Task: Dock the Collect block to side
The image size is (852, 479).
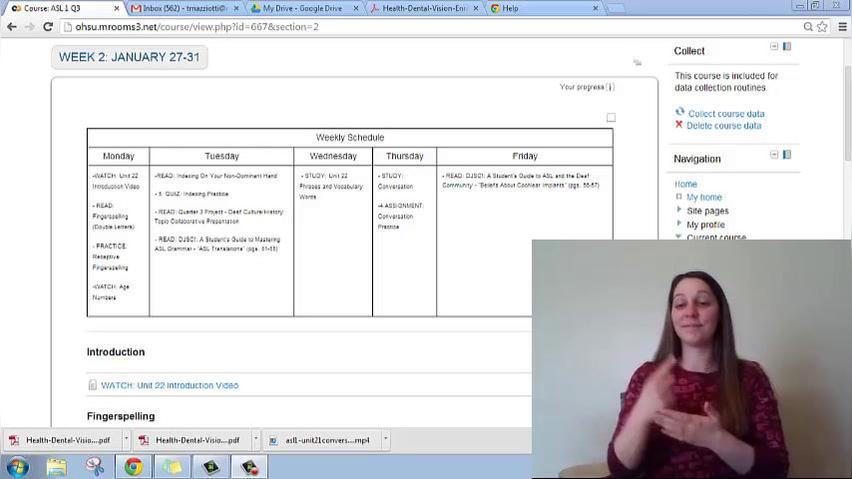Action: [x=787, y=46]
